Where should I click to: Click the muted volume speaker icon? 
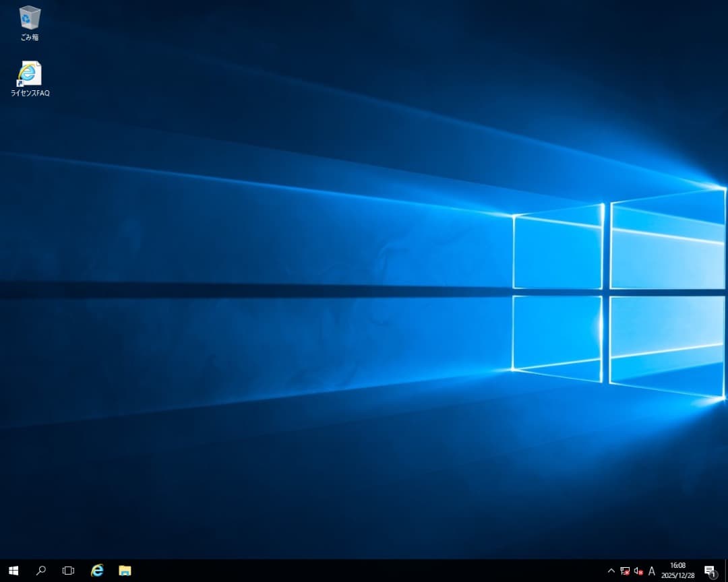(x=638, y=571)
